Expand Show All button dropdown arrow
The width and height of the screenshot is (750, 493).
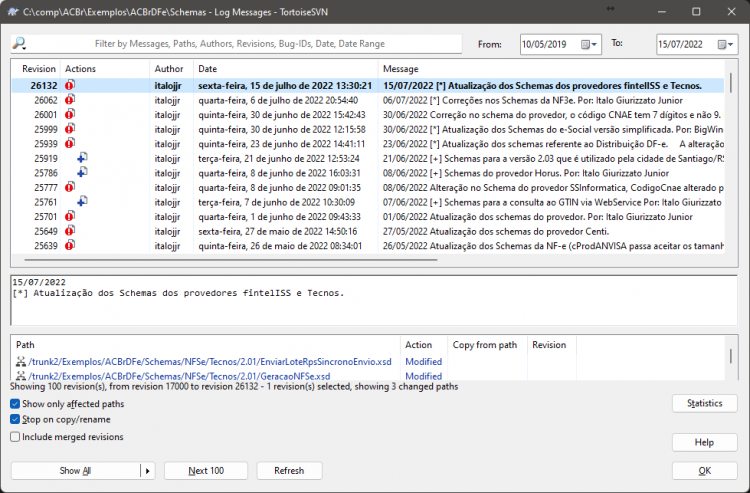(x=147, y=471)
